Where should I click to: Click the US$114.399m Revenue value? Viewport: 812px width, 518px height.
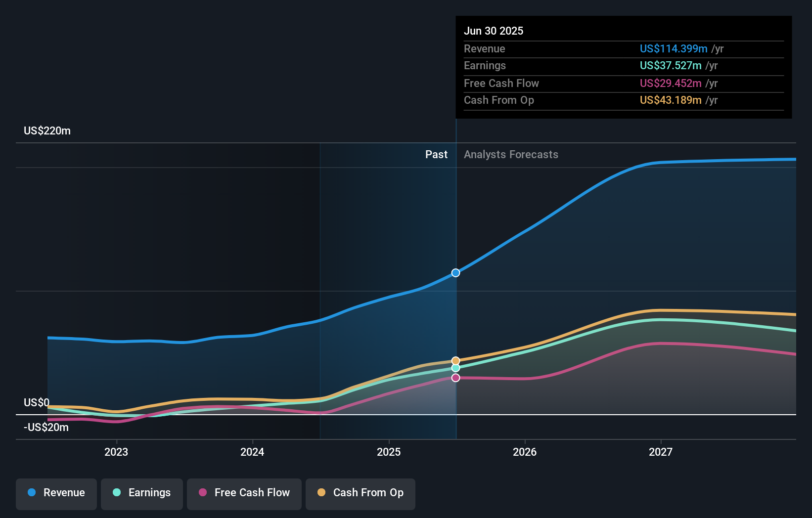673,48
